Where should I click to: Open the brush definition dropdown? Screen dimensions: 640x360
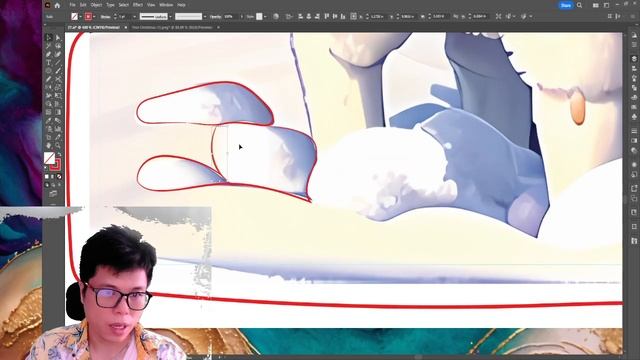(205, 16)
